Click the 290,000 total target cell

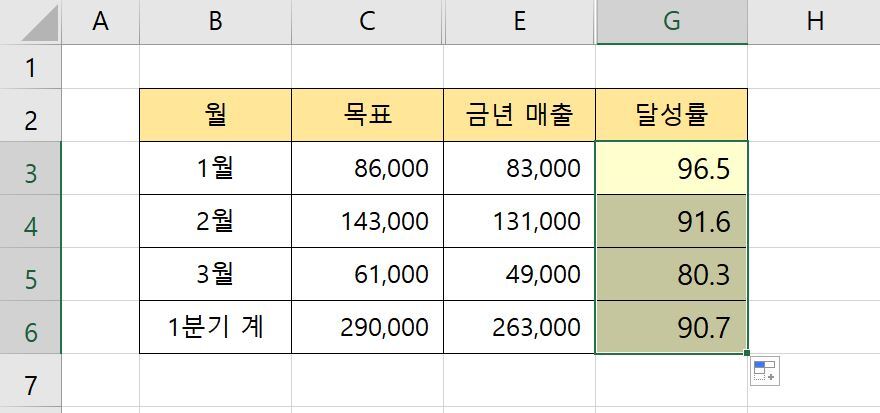[x=368, y=327]
